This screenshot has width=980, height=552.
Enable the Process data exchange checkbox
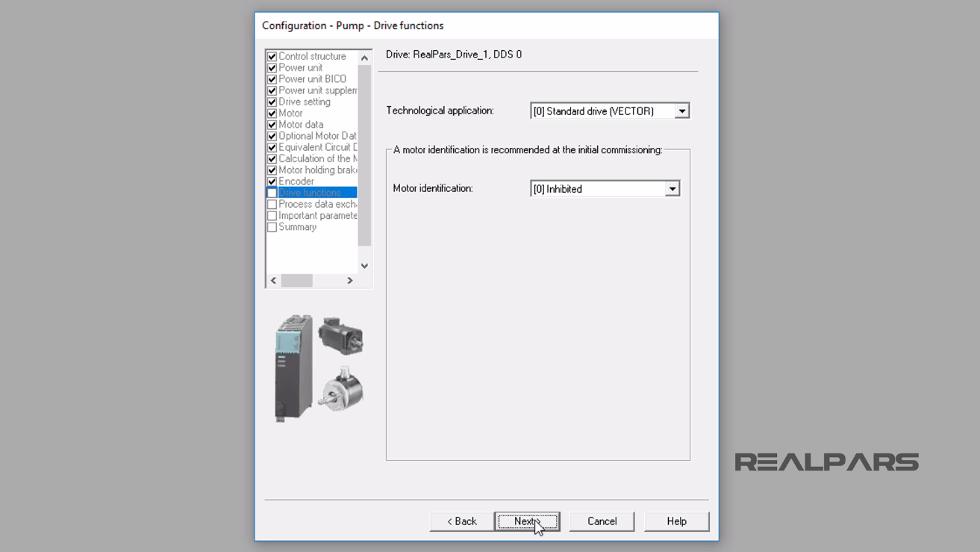coord(272,204)
